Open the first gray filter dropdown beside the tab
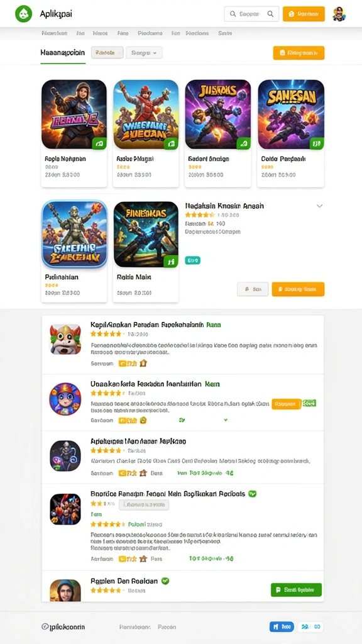Viewport: 362px width, 644px height. point(107,53)
